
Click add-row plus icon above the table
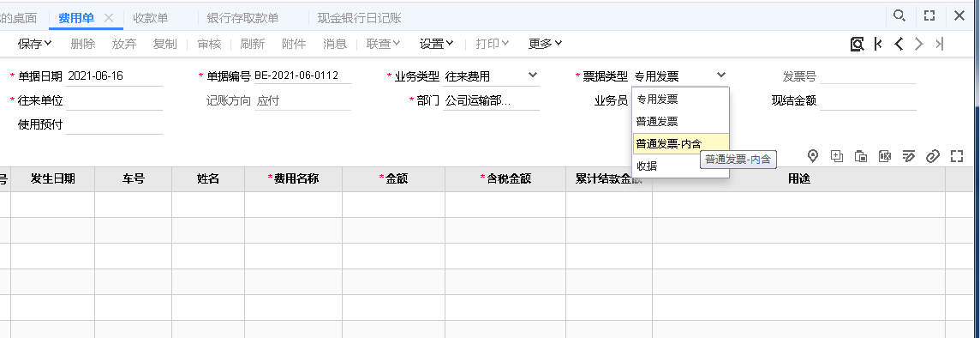click(x=837, y=156)
